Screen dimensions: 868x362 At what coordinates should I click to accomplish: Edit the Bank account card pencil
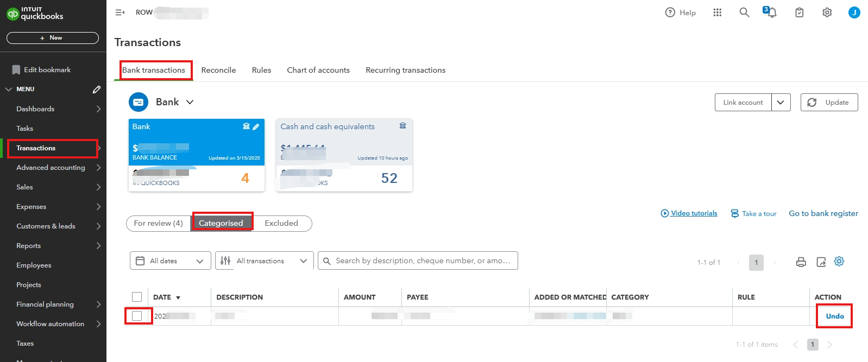[256, 126]
